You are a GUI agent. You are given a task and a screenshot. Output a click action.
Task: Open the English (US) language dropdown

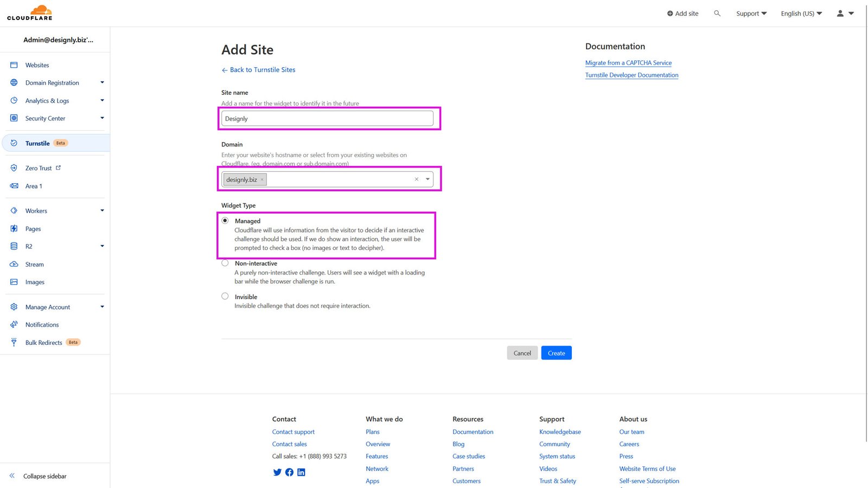pos(801,14)
